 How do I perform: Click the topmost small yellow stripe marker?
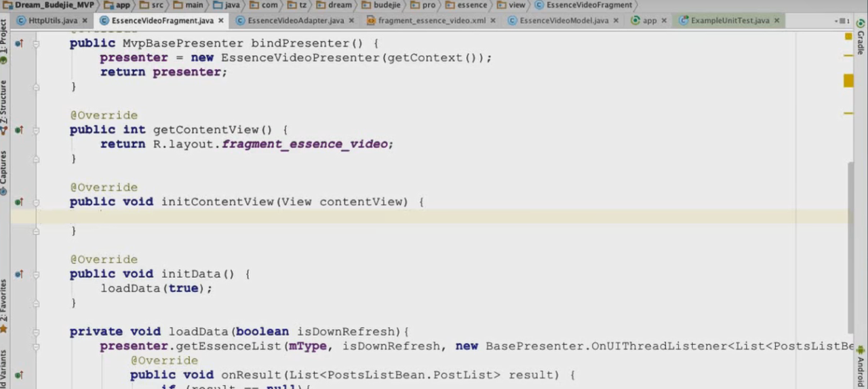pyautogui.click(x=848, y=56)
